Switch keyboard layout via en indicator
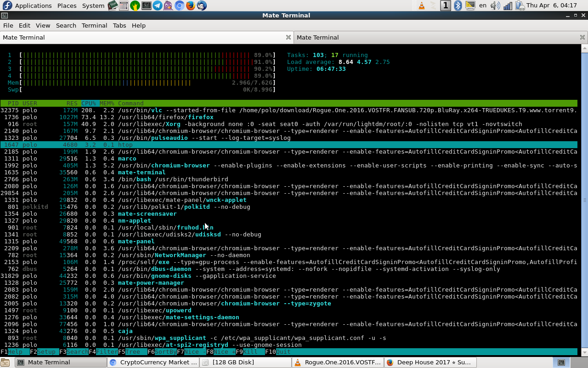The height and width of the screenshot is (368, 588). coord(483,6)
